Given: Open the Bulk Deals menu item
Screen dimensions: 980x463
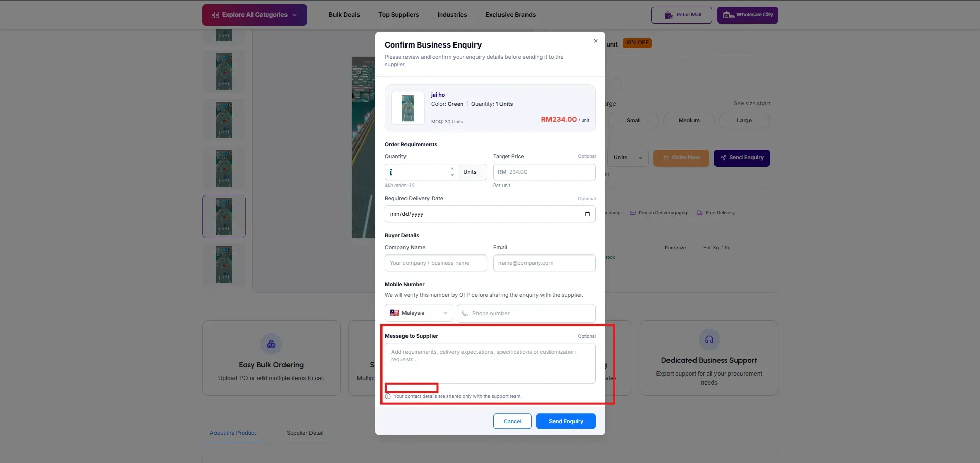Looking at the screenshot, I should [344, 15].
